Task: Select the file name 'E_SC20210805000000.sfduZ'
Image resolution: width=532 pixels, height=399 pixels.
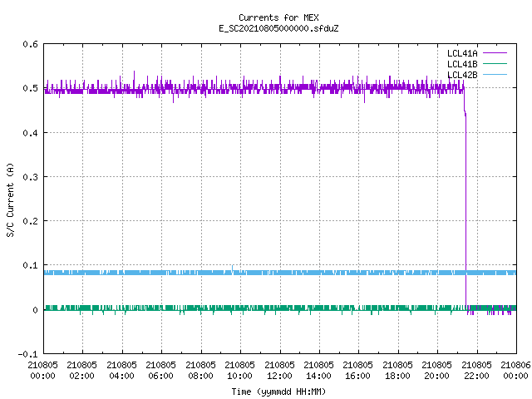Action: tap(278, 28)
